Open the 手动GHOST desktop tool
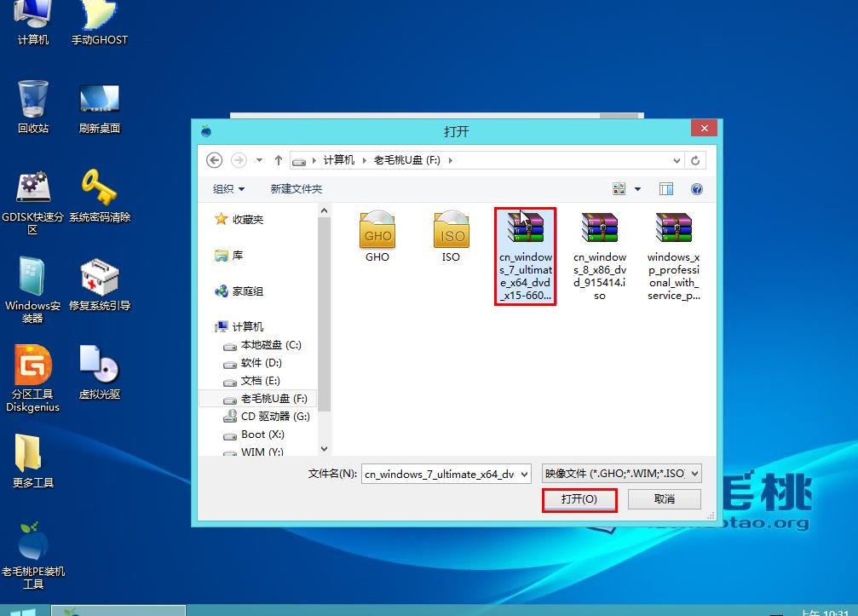Image resolution: width=858 pixels, height=616 pixels. pos(99,21)
